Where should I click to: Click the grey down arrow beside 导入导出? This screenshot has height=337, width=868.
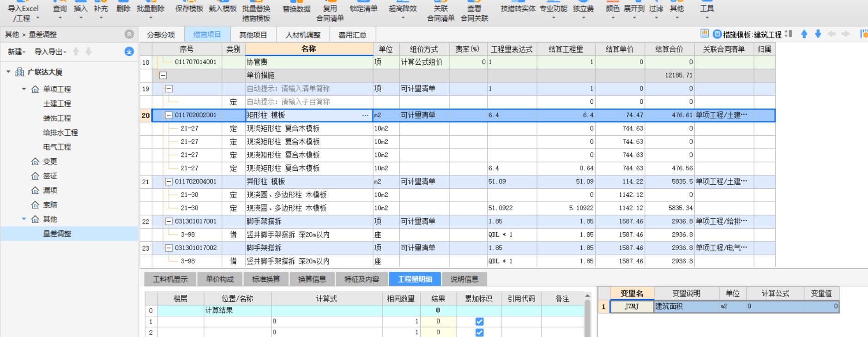tap(89, 52)
